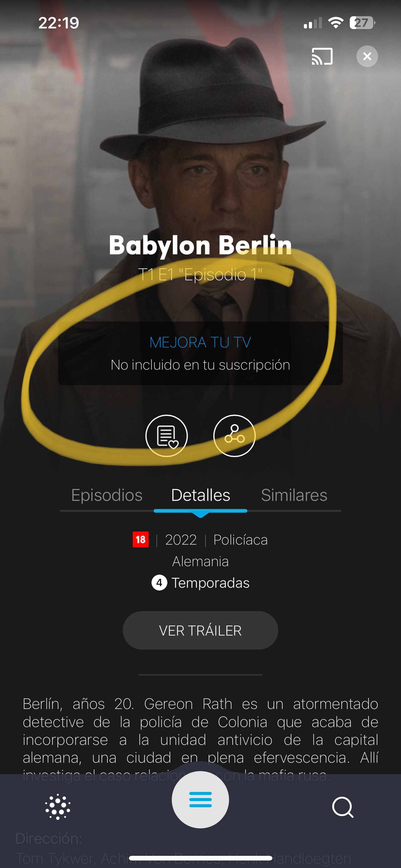Screen dimensions: 401x868
Task: Add series to my watchlist icon
Action: 166,436
